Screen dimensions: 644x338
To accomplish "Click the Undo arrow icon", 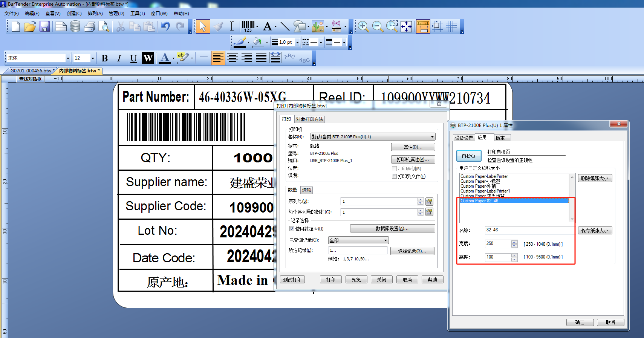I will [x=165, y=26].
